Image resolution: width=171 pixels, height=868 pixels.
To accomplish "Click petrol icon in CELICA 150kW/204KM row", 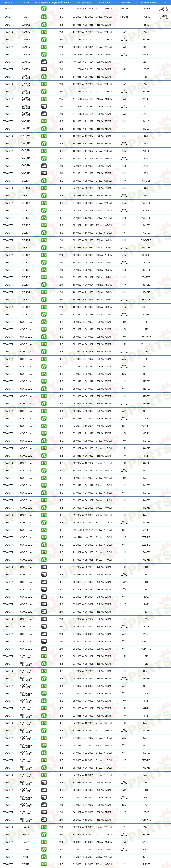I will coord(44,300).
